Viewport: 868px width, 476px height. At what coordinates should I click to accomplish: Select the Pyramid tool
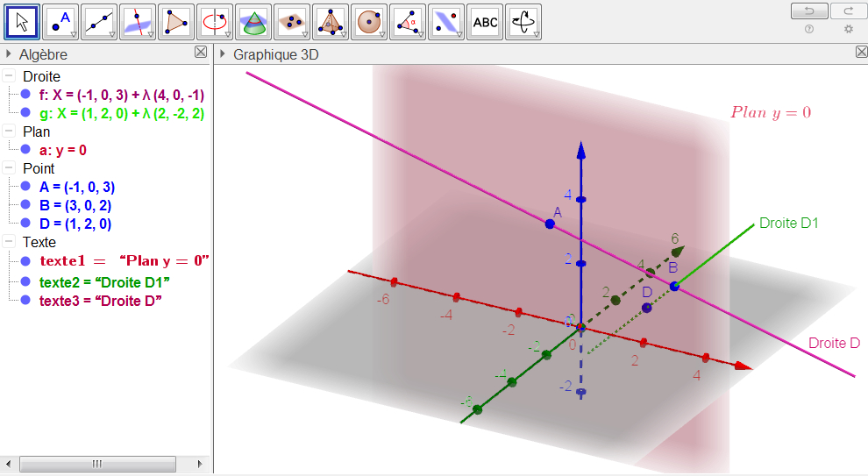point(331,23)
